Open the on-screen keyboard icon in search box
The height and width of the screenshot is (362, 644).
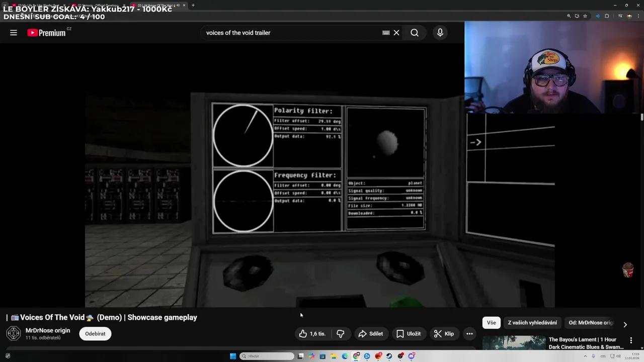[x=386, y=33]
